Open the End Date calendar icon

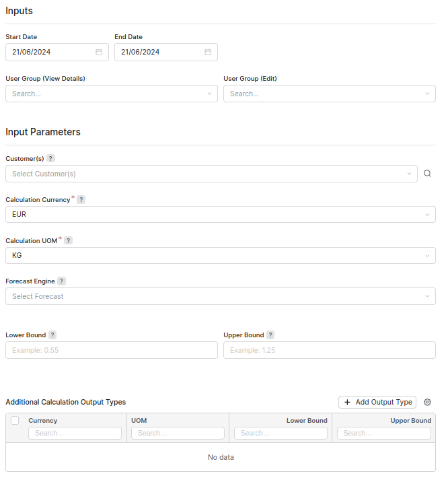[x=208, y=52]
